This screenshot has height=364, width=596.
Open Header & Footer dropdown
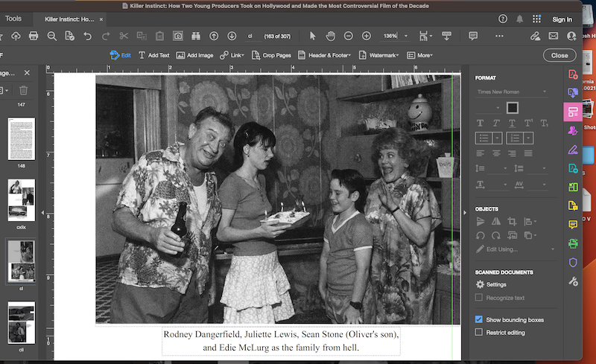(x=324, y=56)
